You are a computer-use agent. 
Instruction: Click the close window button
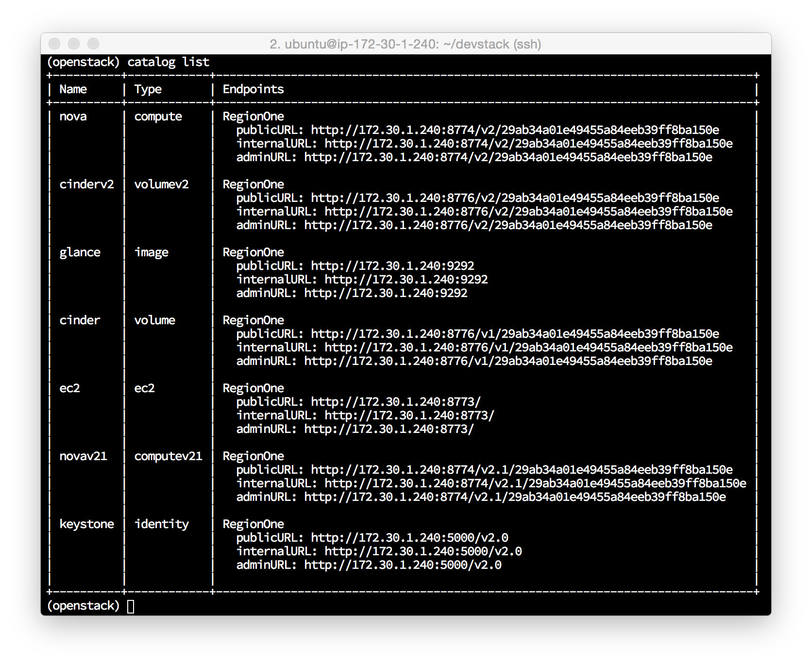coord(54,44)
